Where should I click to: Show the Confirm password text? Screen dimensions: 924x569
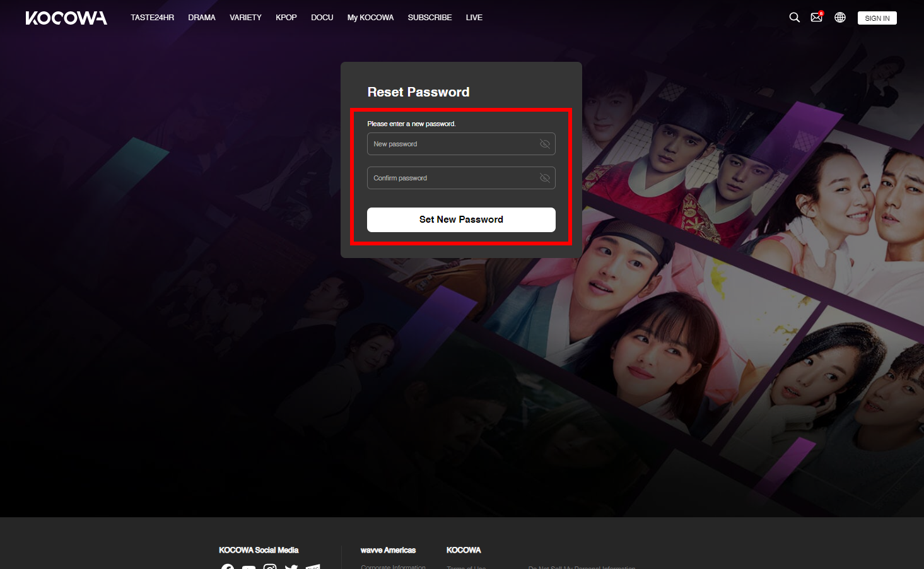(545, 178)
